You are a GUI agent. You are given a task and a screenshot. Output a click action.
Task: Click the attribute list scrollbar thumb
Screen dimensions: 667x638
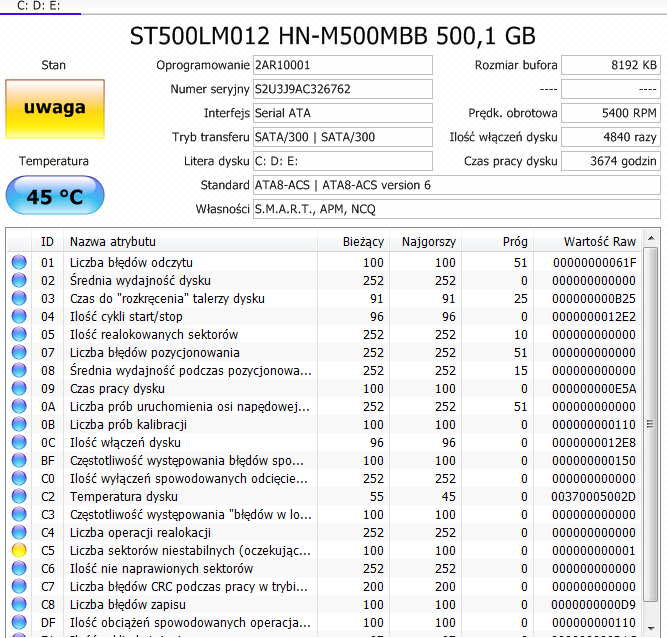pos(651,424)
